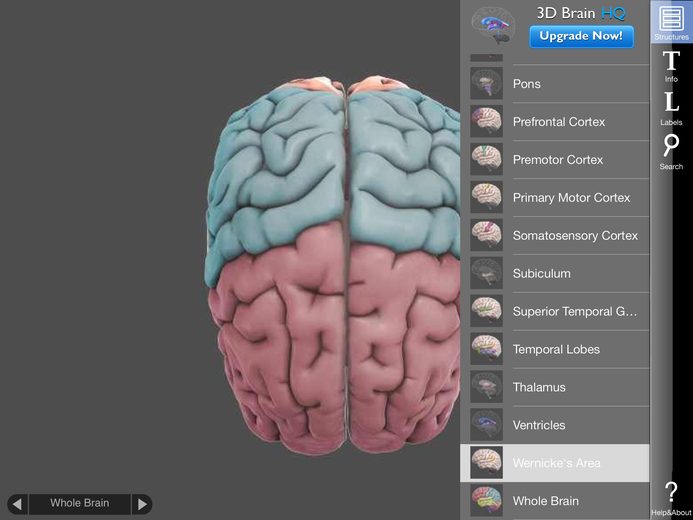
Task: Choose highlighted Wernicke's Area entry
Action: [555, 463]
